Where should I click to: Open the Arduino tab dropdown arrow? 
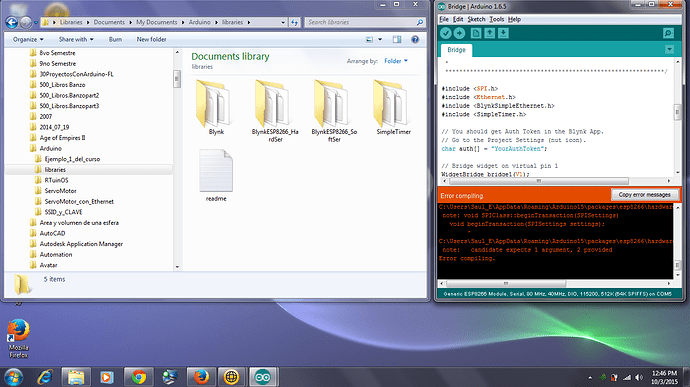click(x=669, y=49)
